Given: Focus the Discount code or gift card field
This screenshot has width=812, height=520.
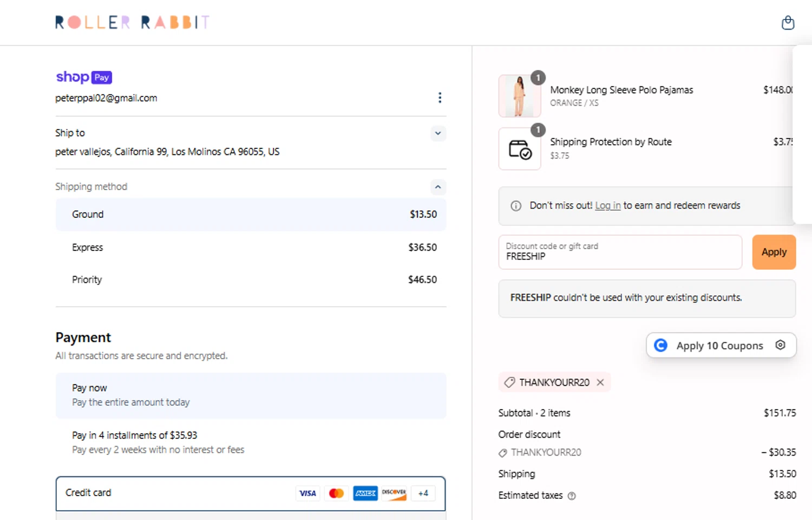Looking at the screenshot, I should tap(620, 252).
